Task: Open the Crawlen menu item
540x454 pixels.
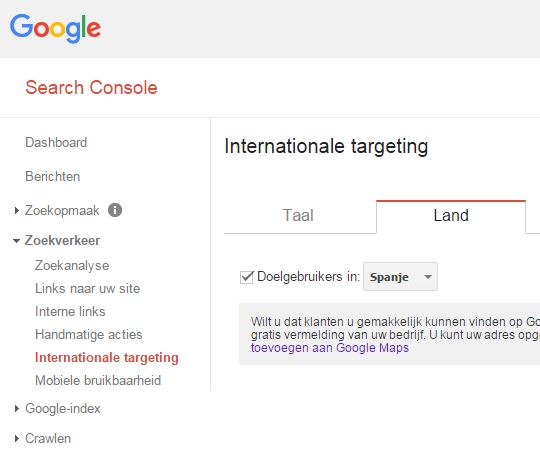Action: [x=48, y=438]
